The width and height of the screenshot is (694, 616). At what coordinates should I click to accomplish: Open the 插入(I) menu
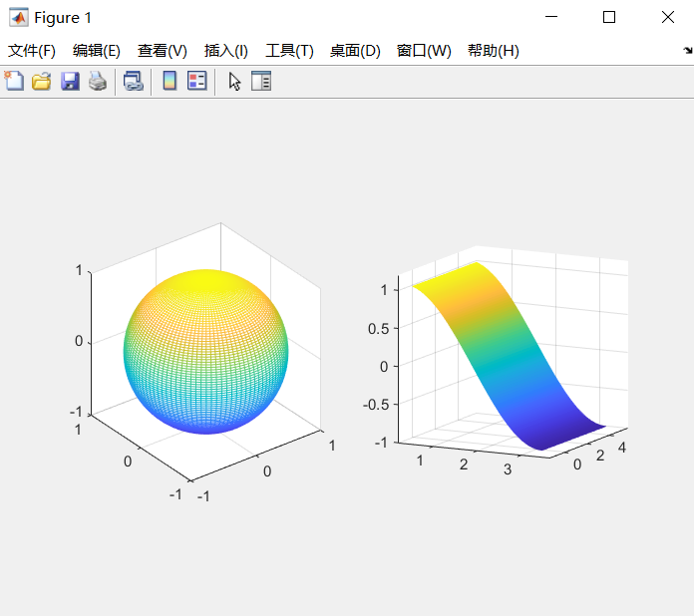pyautogui.click(x=226, y=51)
